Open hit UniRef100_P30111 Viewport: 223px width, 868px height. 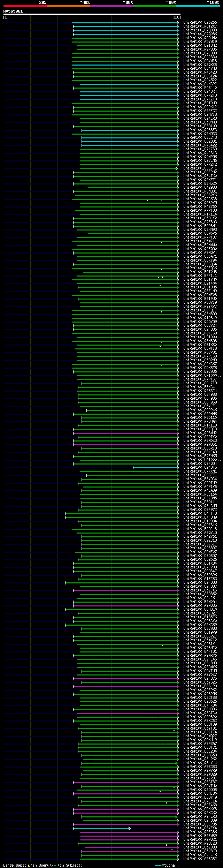pyautogui.click(x=200, y=502)
